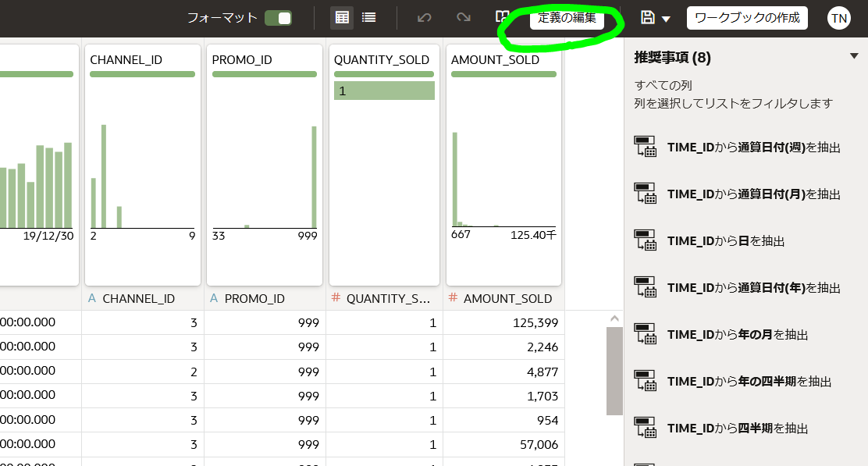Click the redo arrow icon
The image size is (868, 466).
464,18
